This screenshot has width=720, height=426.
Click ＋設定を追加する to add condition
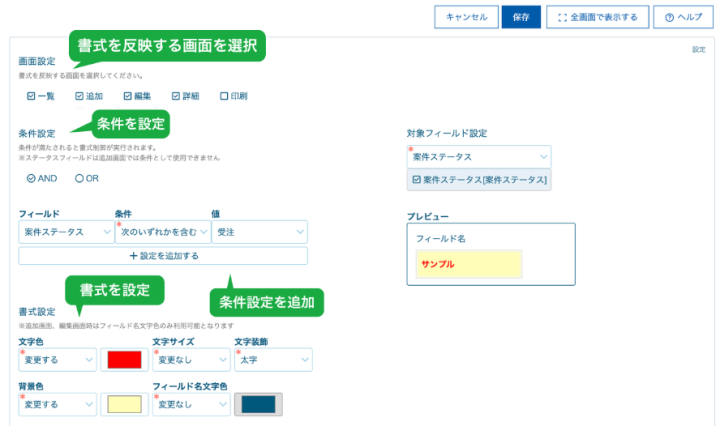[x=163, y=256]
